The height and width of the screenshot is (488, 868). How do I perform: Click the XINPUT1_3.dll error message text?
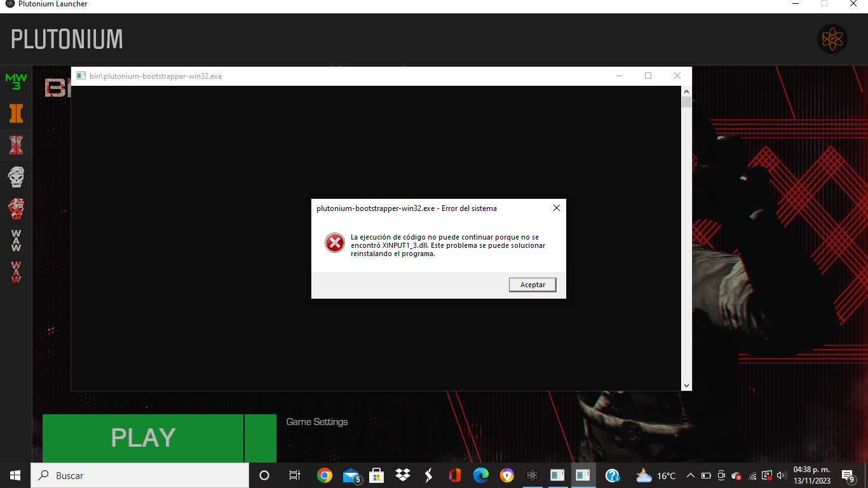click(448, 245)
